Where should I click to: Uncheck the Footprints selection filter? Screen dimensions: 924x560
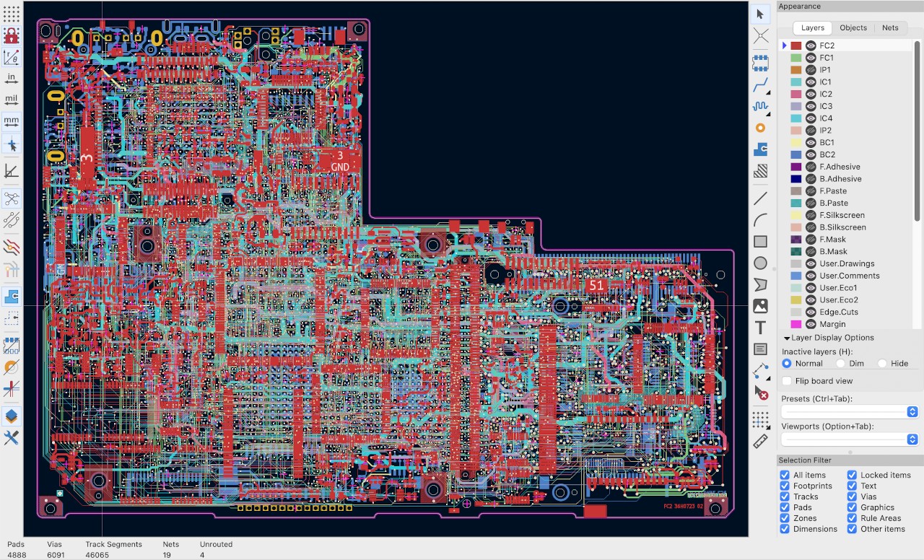pyautogui.click(x=785, y=486)
